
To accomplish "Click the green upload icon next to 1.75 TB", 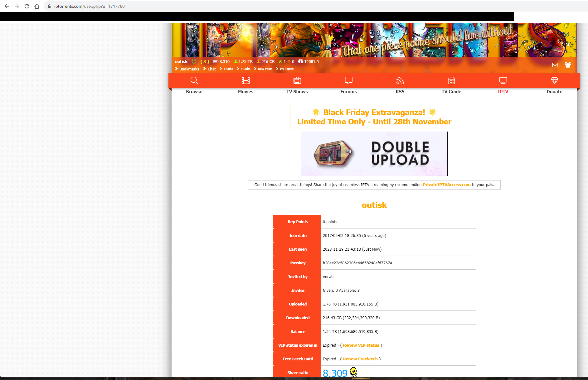I will pos(236,61).
